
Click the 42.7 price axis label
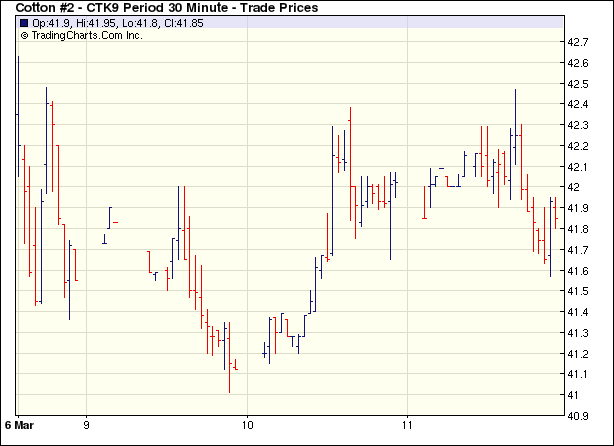tap(578, 42)
